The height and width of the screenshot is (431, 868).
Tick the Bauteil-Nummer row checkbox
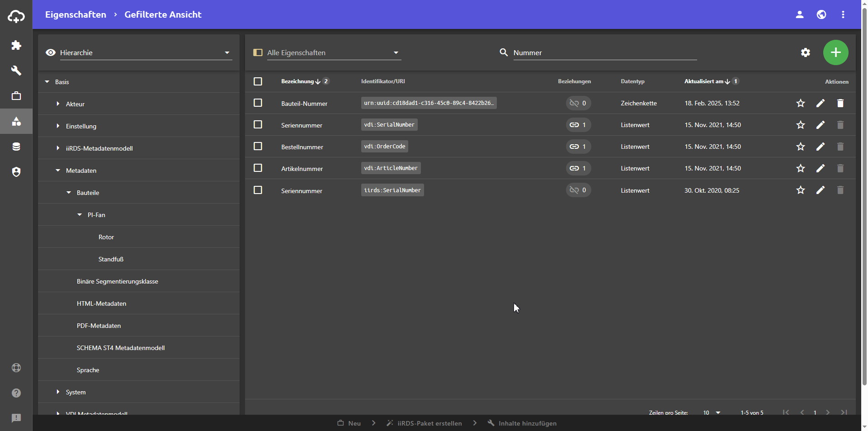point(258,103)
